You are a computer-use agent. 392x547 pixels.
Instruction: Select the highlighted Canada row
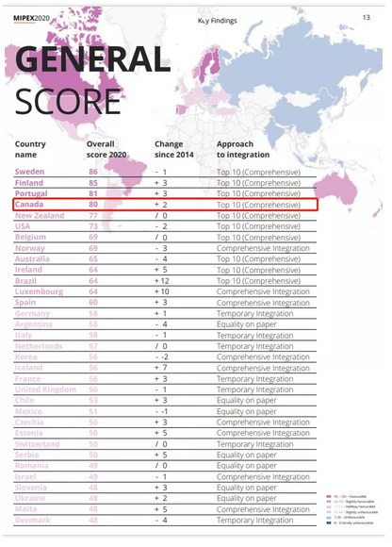pyautogui.click(x=165, y=205)
